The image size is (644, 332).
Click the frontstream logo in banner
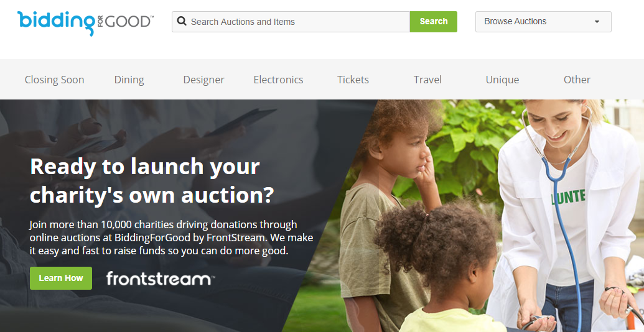160,279
